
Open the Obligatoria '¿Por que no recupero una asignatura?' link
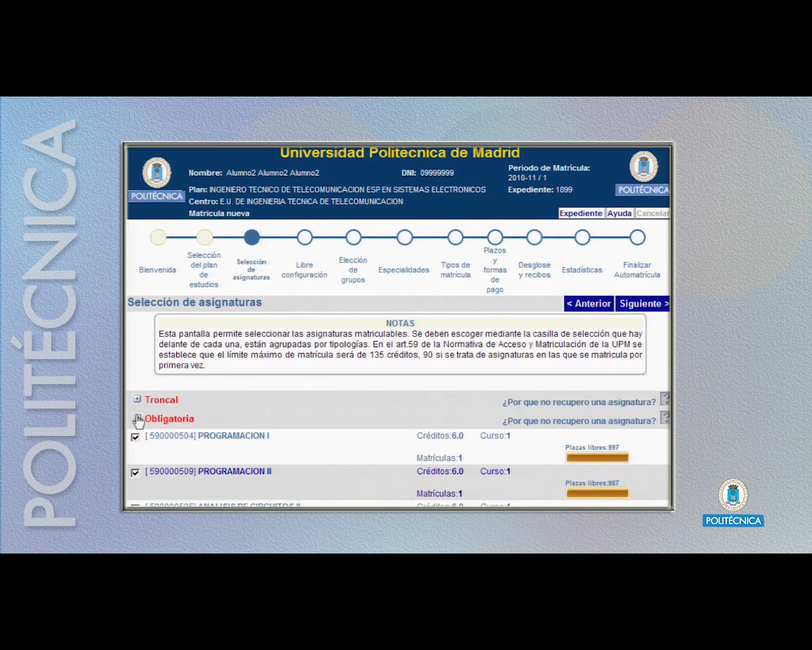579,421
